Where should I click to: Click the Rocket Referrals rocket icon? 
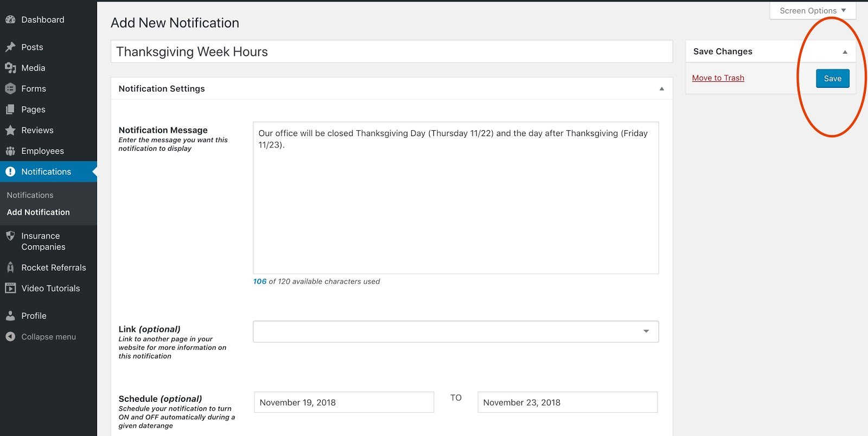(x=10, y=267)
